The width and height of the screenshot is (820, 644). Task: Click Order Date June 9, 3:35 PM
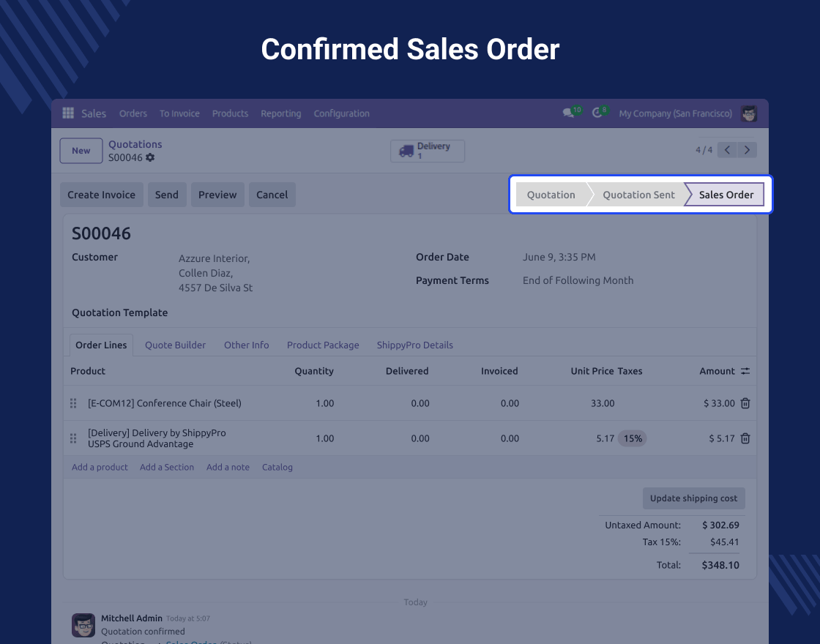[559, 257]
